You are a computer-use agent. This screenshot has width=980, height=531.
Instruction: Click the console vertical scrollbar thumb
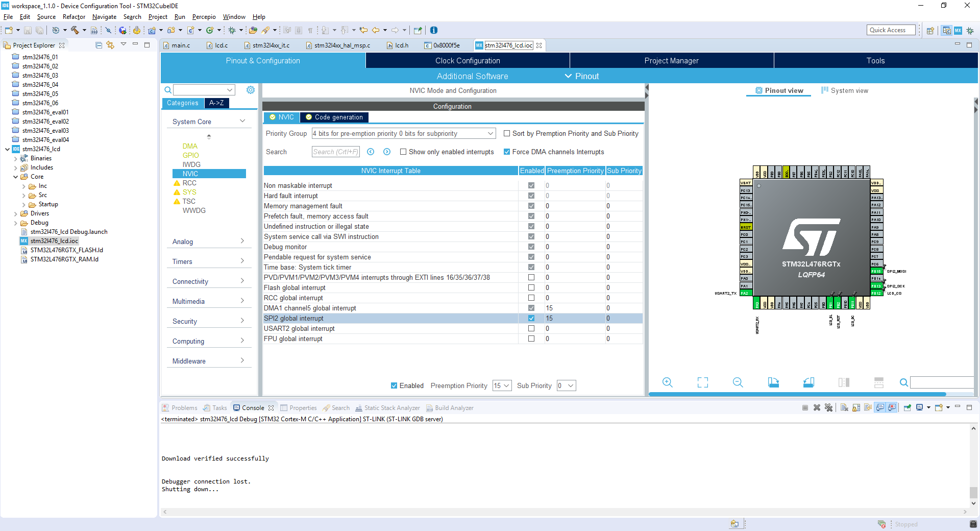point(973,492)
